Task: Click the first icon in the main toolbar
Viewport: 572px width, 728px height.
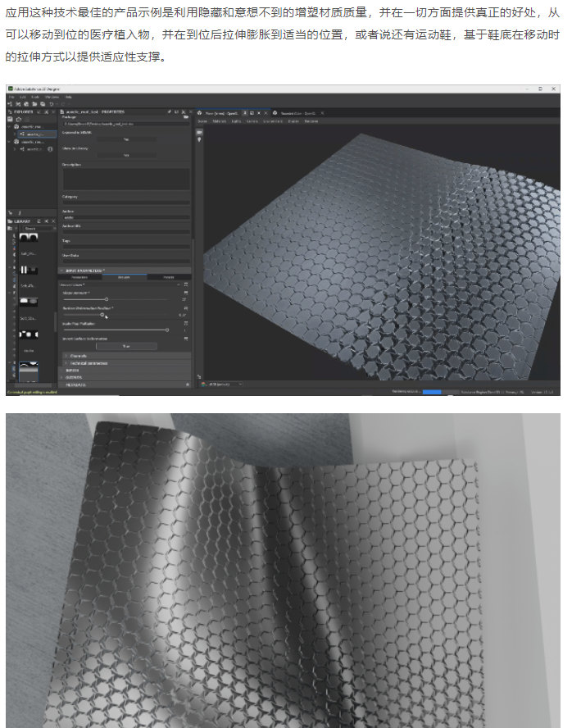Action: coord(10,104)
